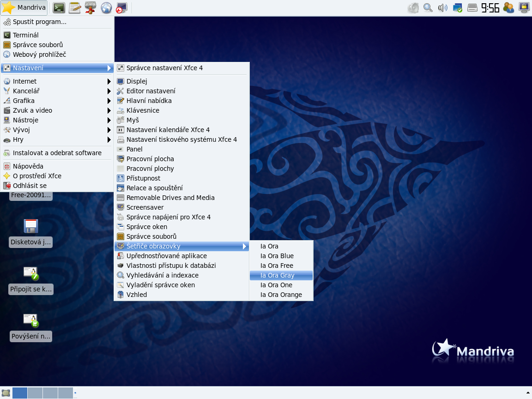
Task: Switch to the second workspace in pager
Action: (x=35, y=393)
